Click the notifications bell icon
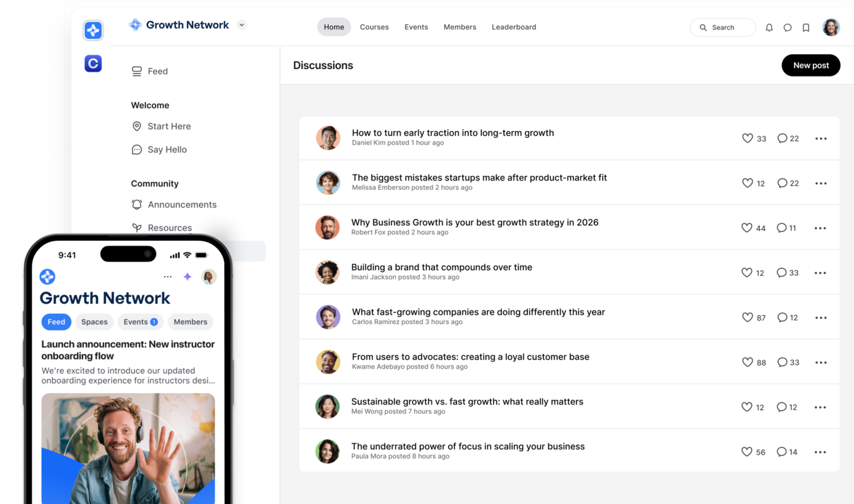 (769, 28)
